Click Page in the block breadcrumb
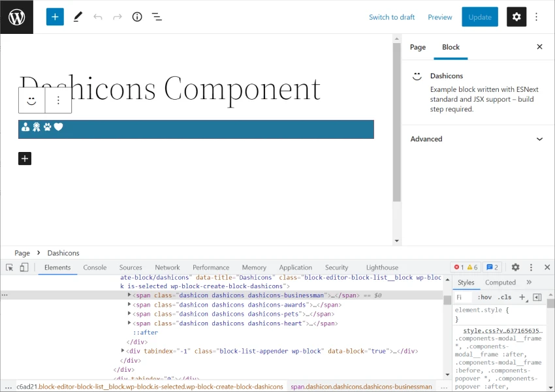 22,253
